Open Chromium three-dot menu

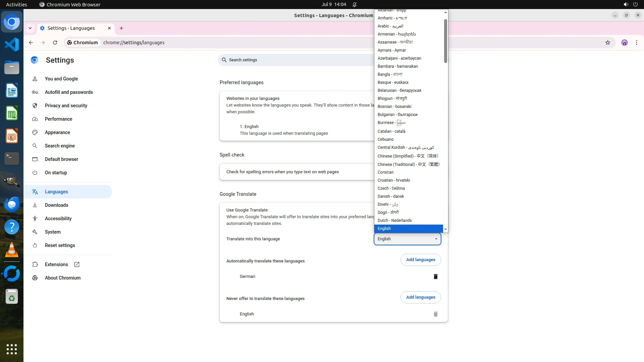636,43
